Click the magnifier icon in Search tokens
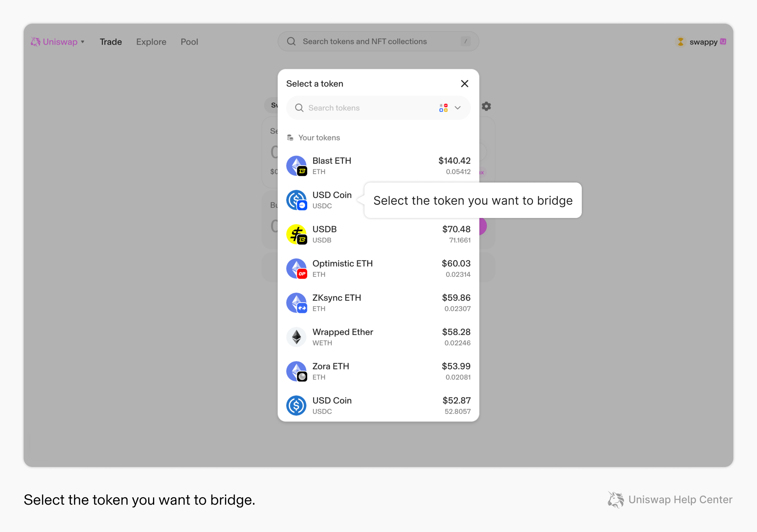This screenshot has height=532, width=757. point(299,108)
